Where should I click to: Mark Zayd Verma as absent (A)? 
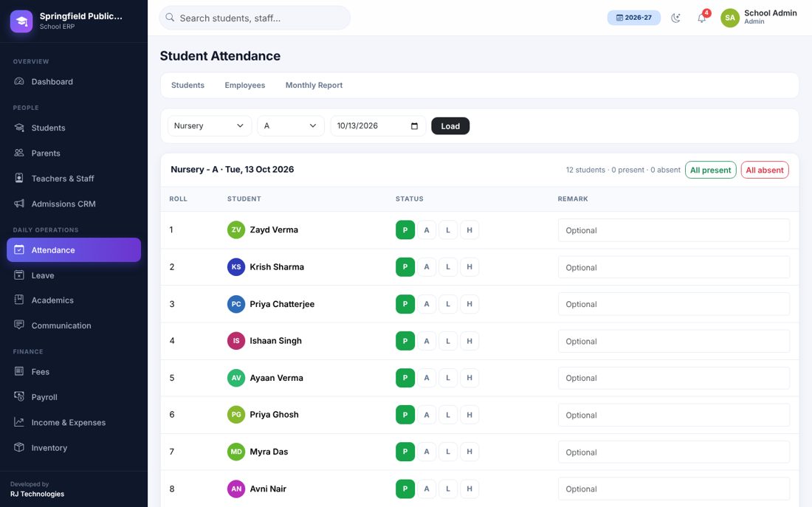[427, 230]
